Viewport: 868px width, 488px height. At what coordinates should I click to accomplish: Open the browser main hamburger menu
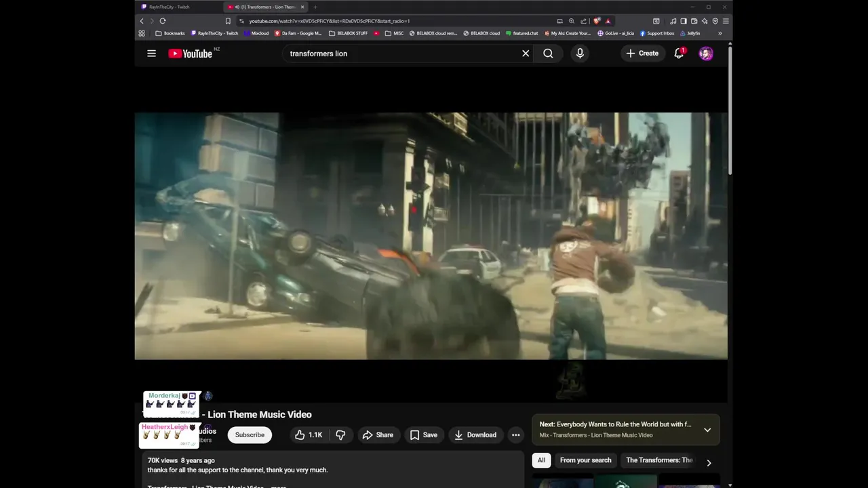pyautogui.click(x=726, y=21)
